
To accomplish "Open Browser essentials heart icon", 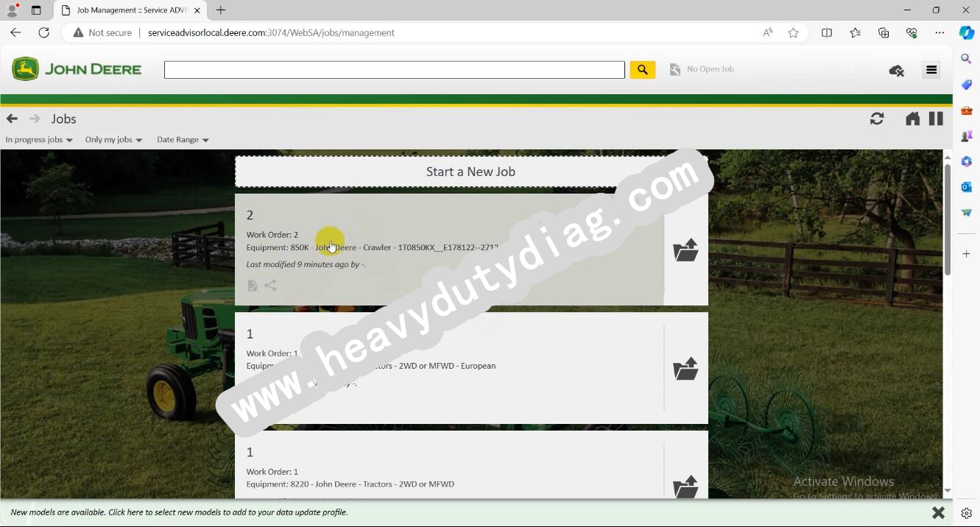I will point(912,32).
